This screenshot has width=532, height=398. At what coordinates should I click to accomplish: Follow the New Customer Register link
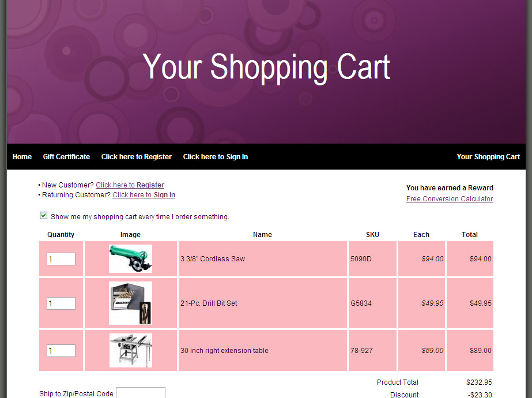(x=130, y=185)
